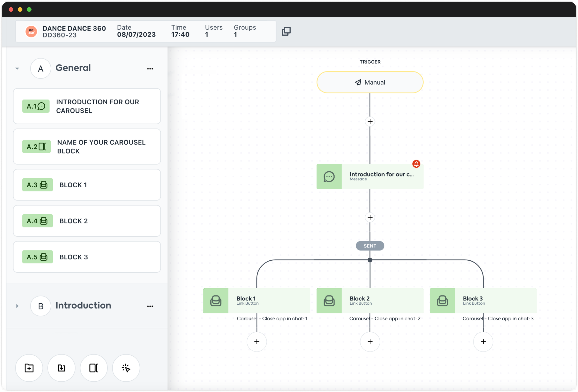
Task: Open A.2 Name of your carousel block item
Action: point(87,146)
